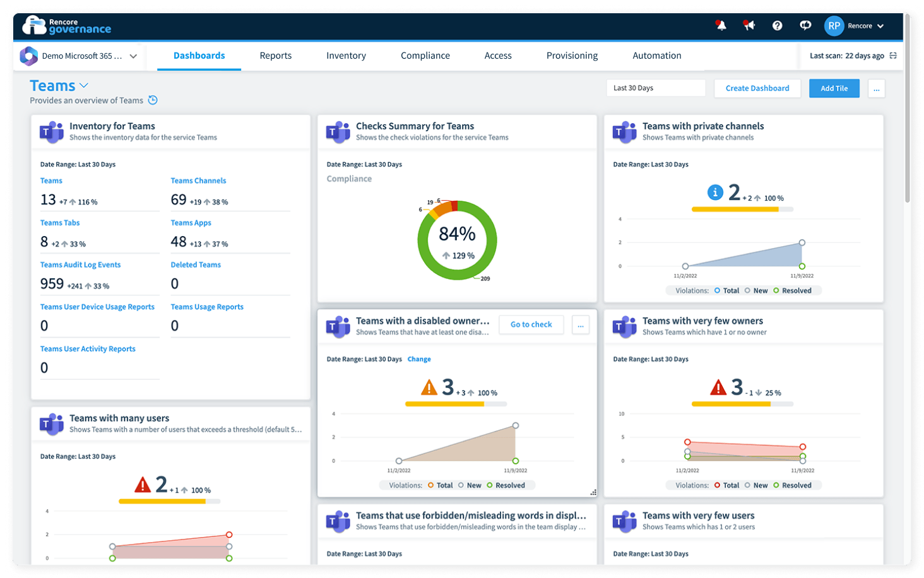Open the Teams Usage Reports link
Image resolution: width=924 pixels, height=578 pixels.
point(207,307)
